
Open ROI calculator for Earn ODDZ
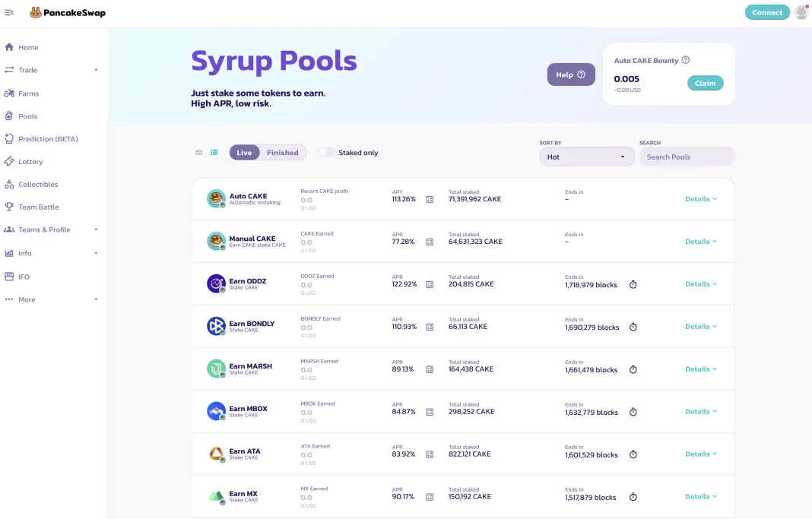(x=430, y=284)
